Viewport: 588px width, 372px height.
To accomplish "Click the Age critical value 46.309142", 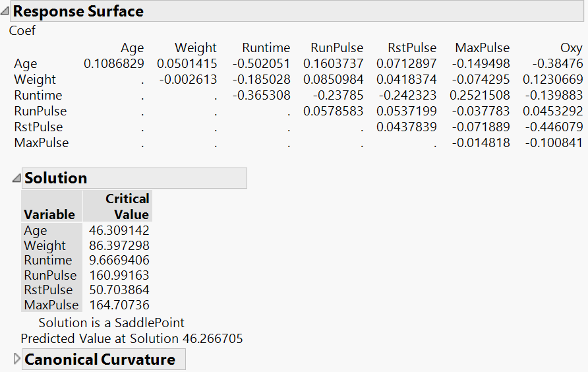I will 119,231.
